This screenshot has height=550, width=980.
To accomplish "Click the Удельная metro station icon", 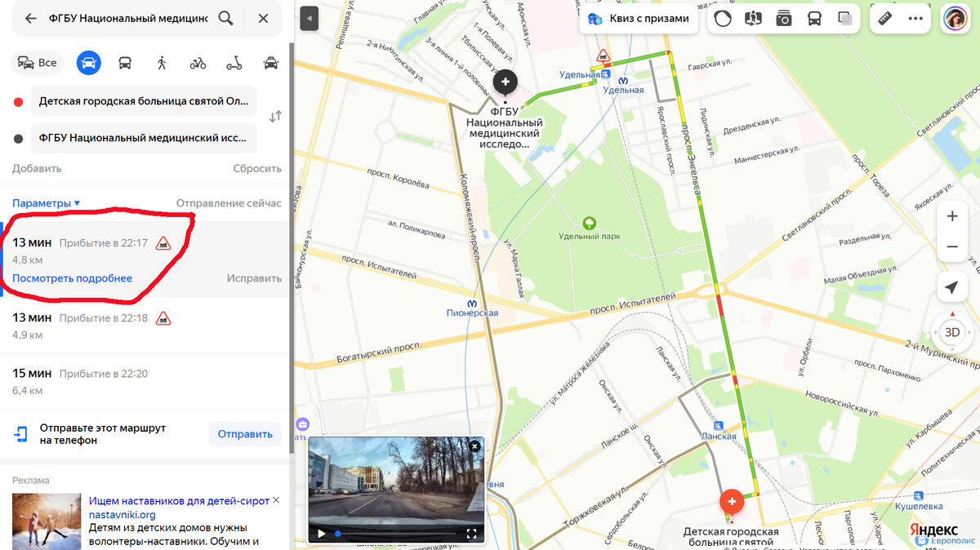I will [624, 81].
